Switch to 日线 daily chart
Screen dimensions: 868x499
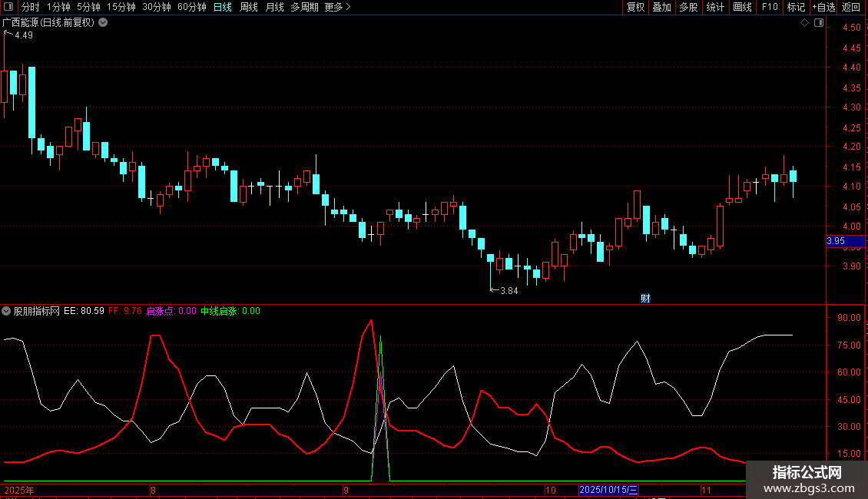pos(223,7)
